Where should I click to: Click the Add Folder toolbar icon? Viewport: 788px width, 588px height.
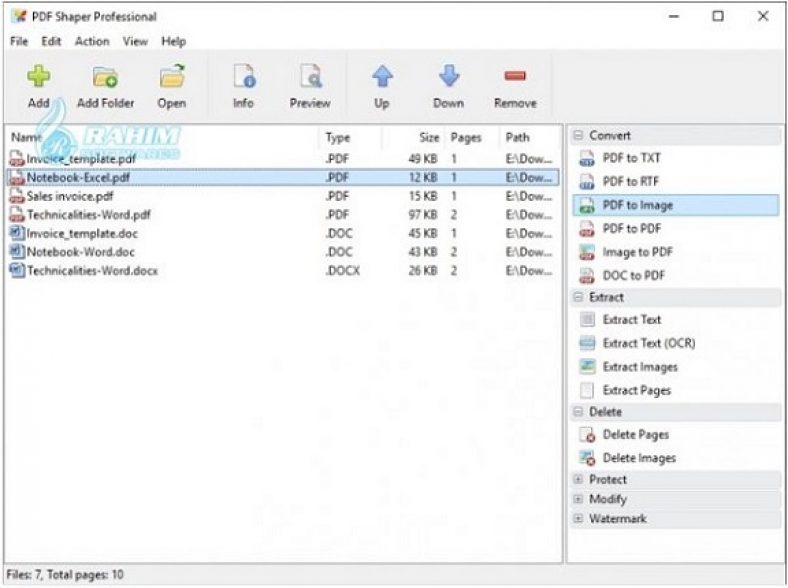tap(106, 77)
